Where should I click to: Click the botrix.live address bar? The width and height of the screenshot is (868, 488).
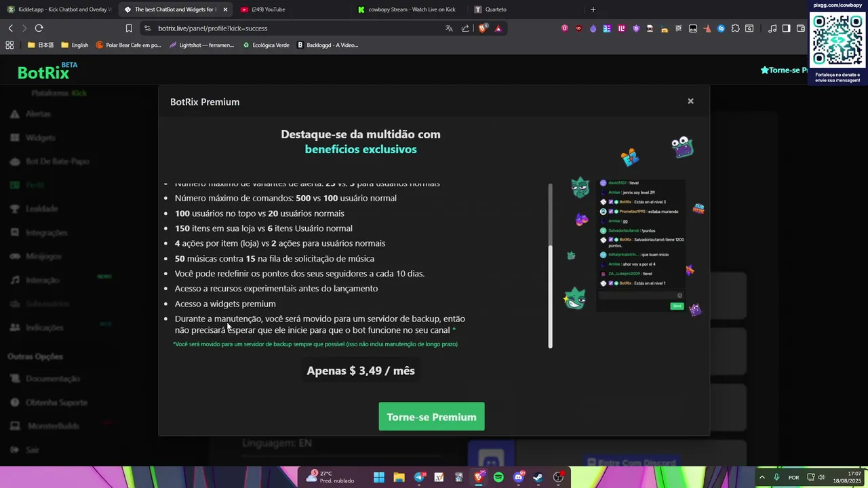[292, 28]
